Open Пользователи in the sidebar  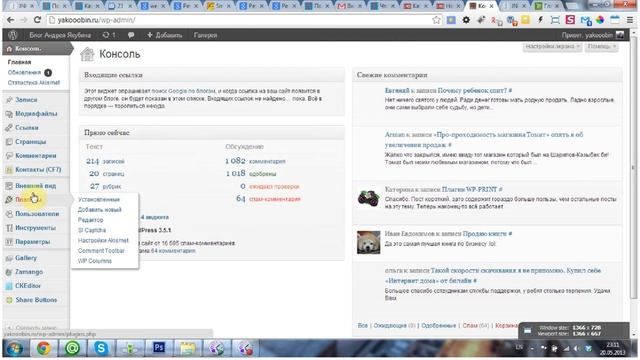(37, 213)
